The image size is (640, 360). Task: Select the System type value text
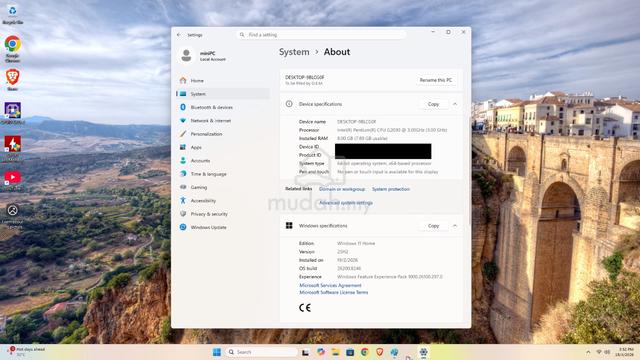pos(384,163)
